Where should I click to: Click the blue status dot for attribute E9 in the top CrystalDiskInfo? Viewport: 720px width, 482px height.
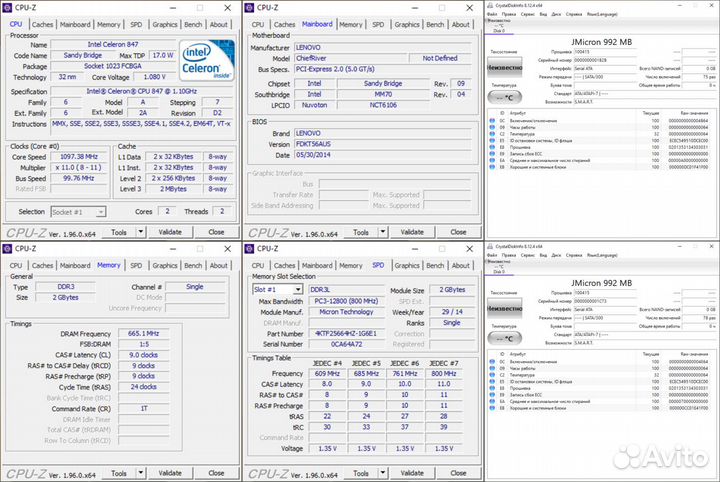pyautogui.click(x=492, y=154)
